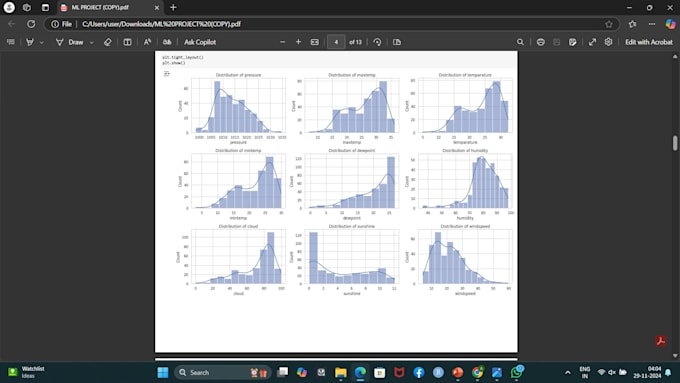Toggle the page view layout icon

tap(128, 42)
